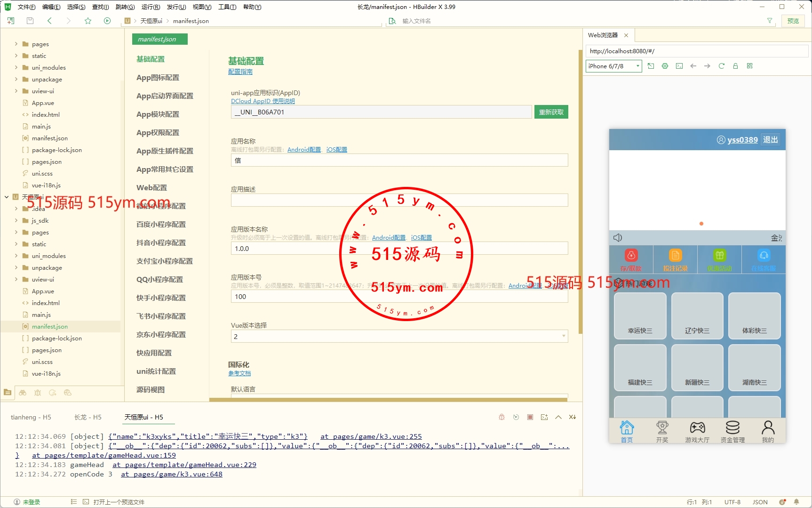
Task: Open the 配置指南 link
Action: [240, 72]
